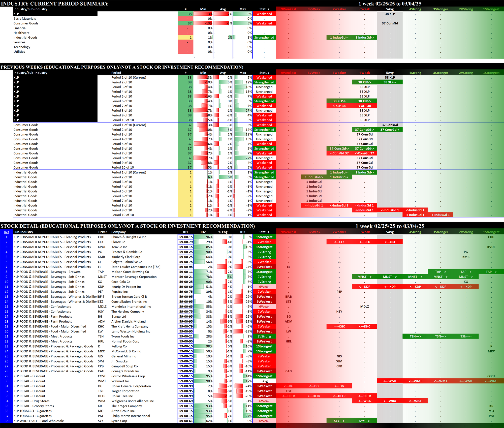Screen dimensions: 504x428
Task: Click reference number 30 for Walmart
Action: [7, 381]
